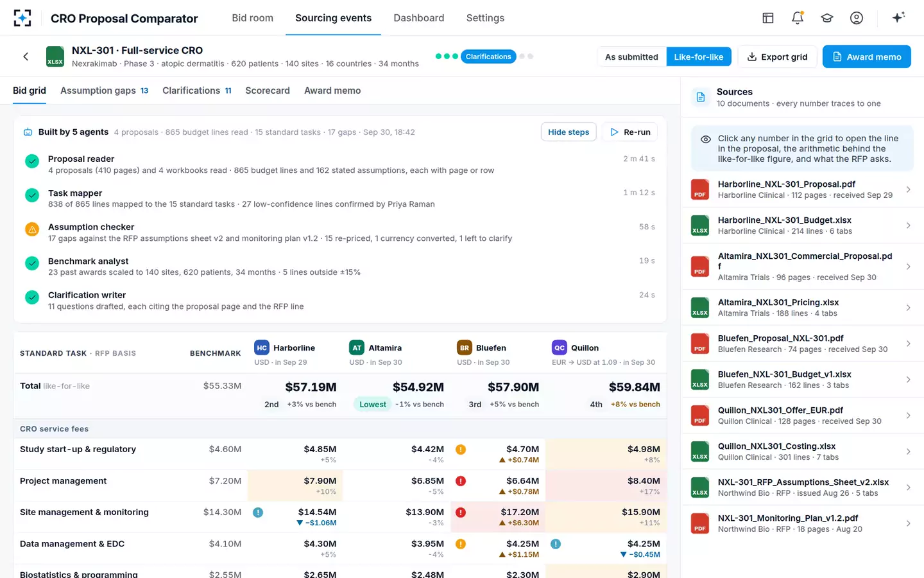Hide the agent steps
924x578 pixels.
[569, 132]
